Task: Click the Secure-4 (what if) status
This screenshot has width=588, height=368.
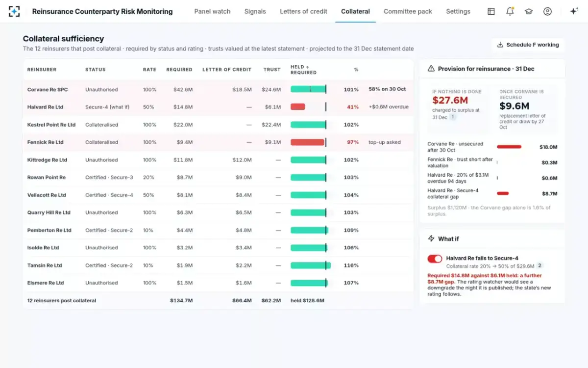Action: coord(108,107)
